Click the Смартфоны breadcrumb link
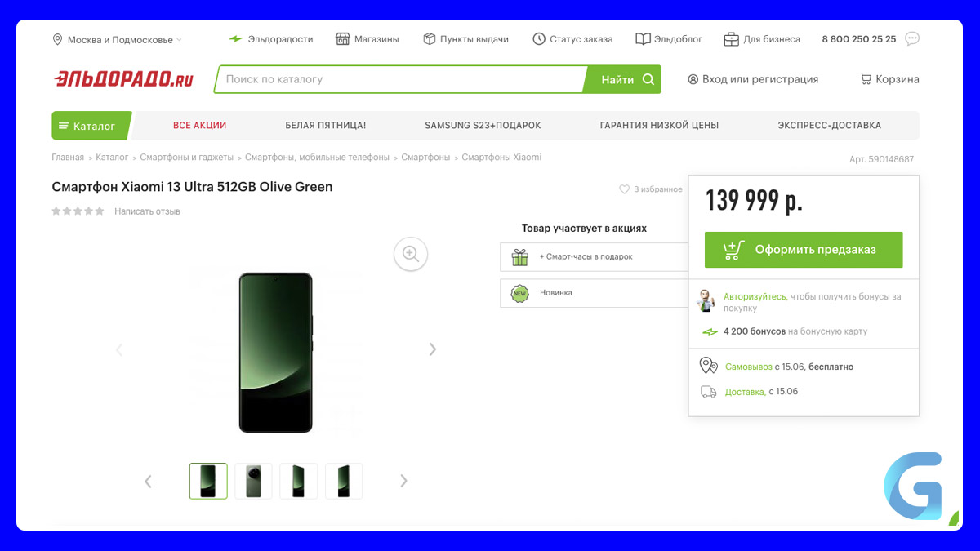This screenshot has width=980, height=551. coord(425,158)
